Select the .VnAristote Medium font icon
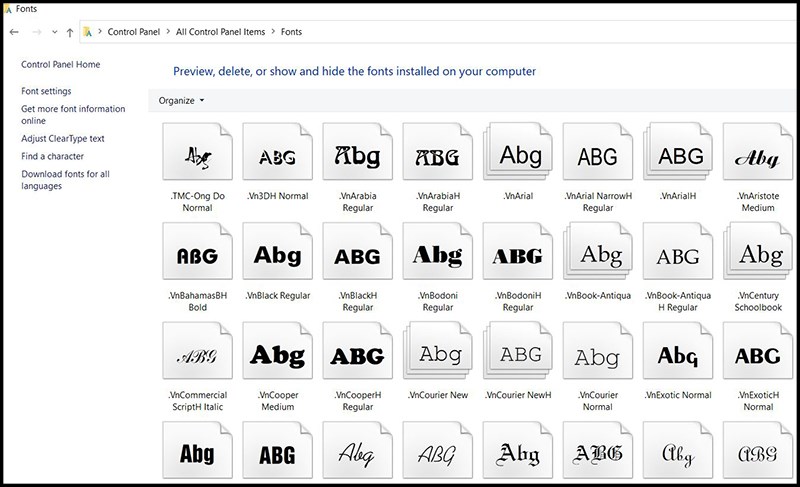 click(x=757, y=156)
